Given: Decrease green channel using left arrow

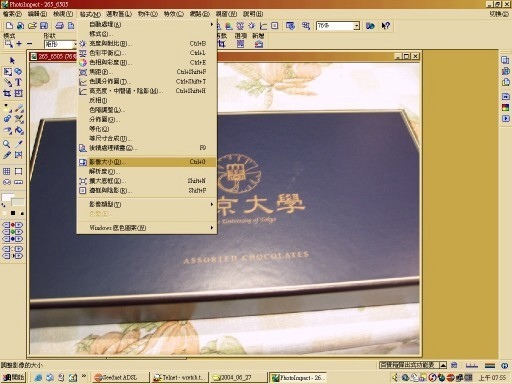Looking at the screenshot, I should pos(6,232).
